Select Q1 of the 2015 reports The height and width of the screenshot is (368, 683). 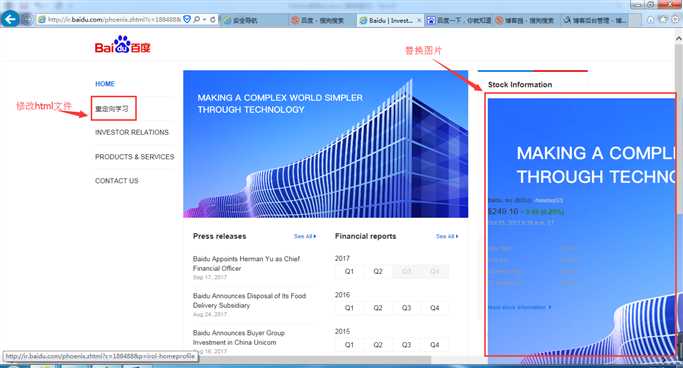coord(349,344)
